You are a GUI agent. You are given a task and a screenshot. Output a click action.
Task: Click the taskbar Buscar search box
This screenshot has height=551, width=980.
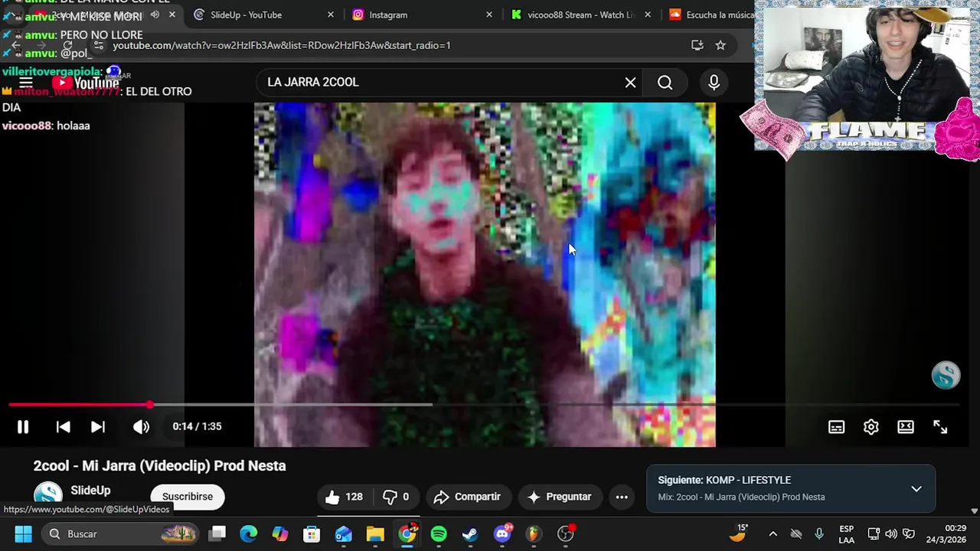click(x=121, y=534)
